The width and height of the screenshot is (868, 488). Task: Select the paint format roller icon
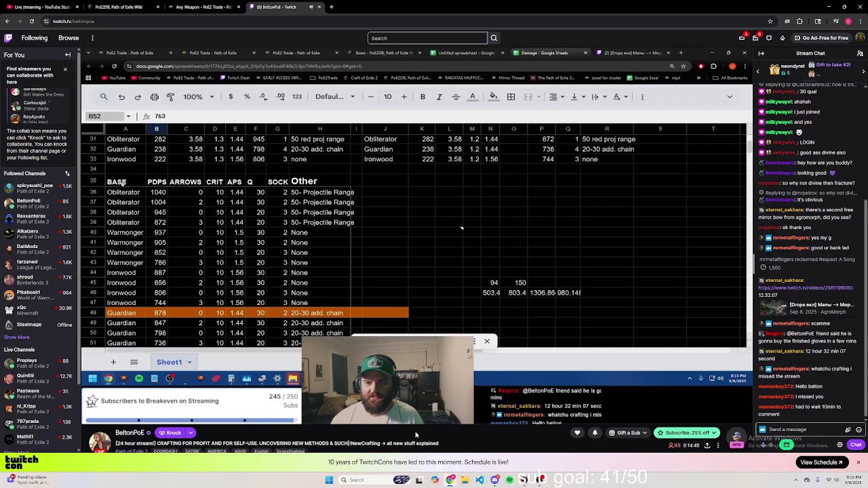click(170, 97)
